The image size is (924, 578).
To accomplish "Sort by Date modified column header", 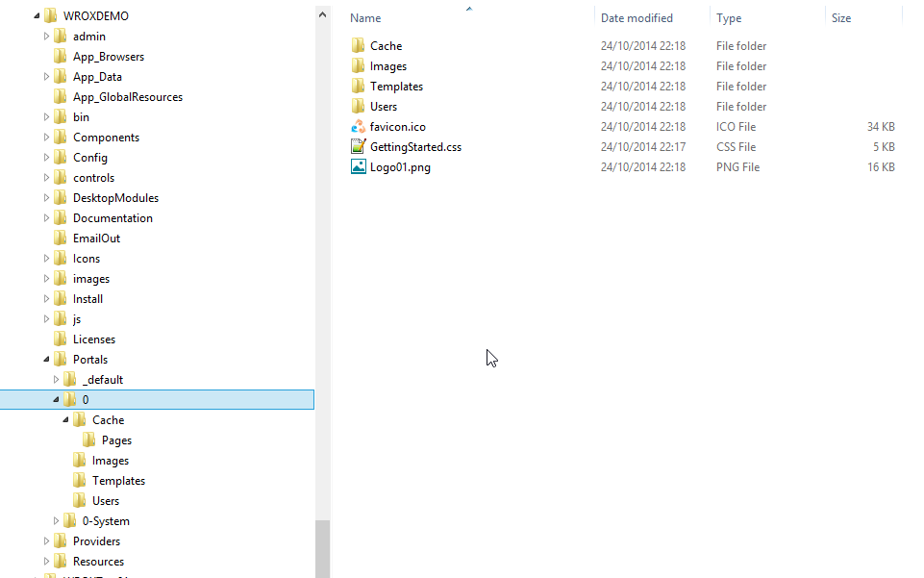I will 637,18.
